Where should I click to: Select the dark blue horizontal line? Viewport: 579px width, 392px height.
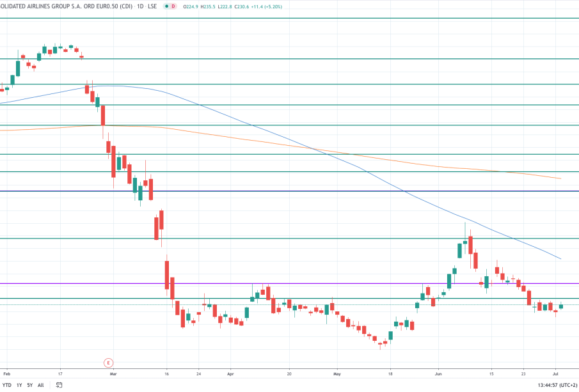(320, 191)
